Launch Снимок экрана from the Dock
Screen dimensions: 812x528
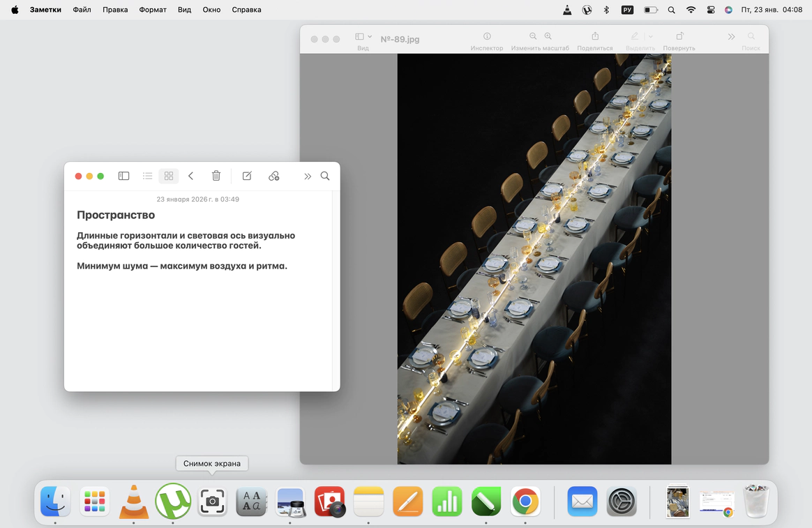pyautogui.click(x=212, y=501)
